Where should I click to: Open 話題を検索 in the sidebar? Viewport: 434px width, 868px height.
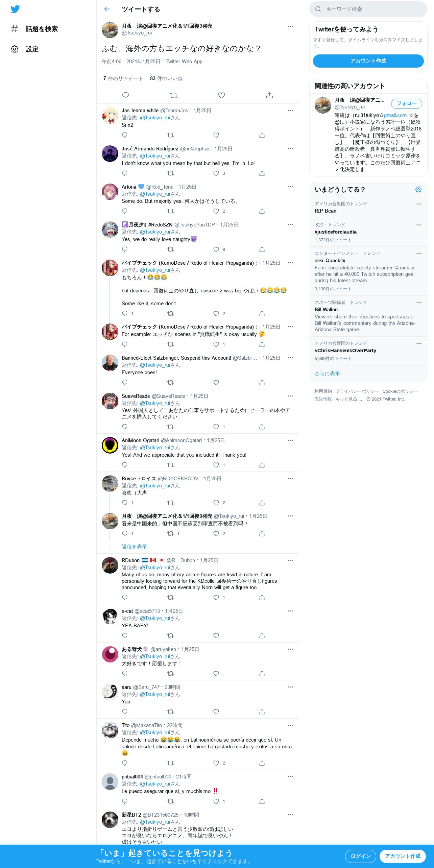pyautogui.click(x=34, y=29)
